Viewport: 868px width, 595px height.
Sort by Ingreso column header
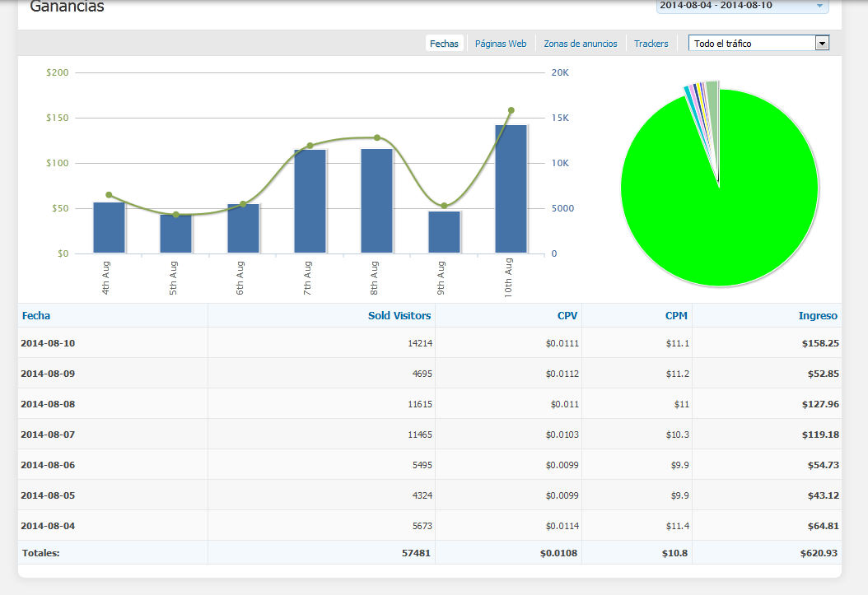pyautogui.click(x=818, y=316)
